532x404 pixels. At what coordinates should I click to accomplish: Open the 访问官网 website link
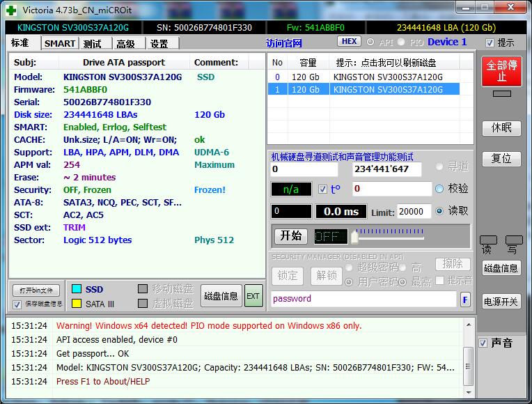pos(283,43)
